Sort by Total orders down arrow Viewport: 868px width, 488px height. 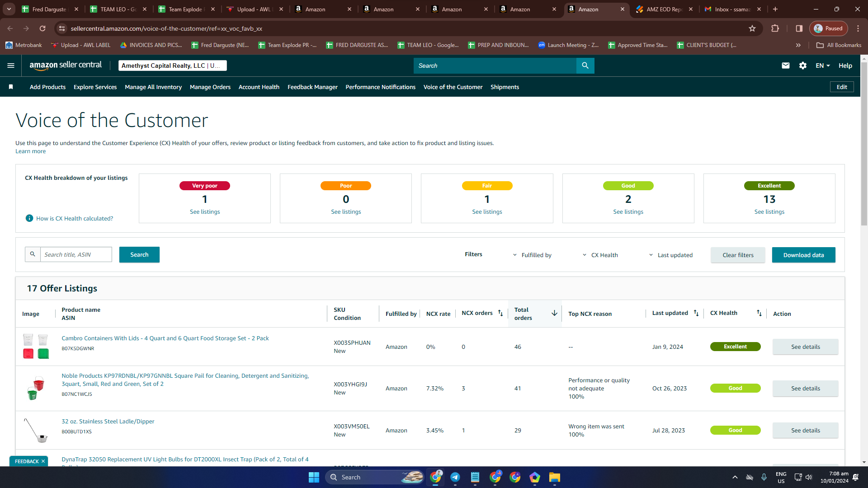coord(554,313)
